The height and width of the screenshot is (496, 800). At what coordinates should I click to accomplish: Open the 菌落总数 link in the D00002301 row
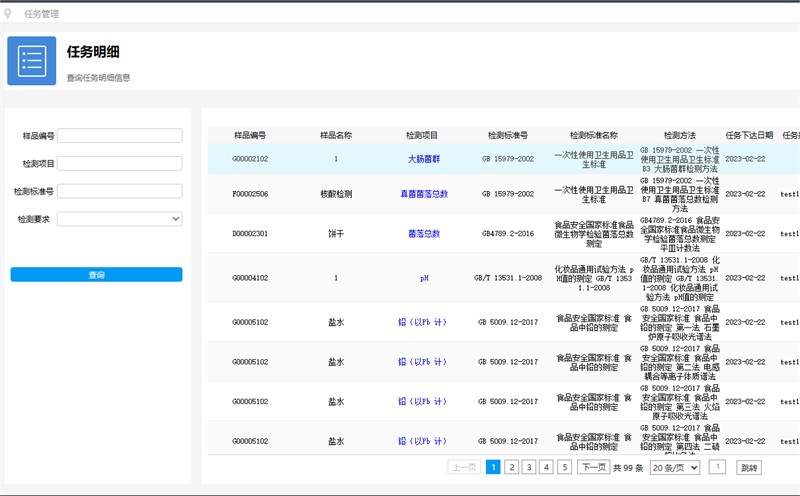click(x=423, y=234)
